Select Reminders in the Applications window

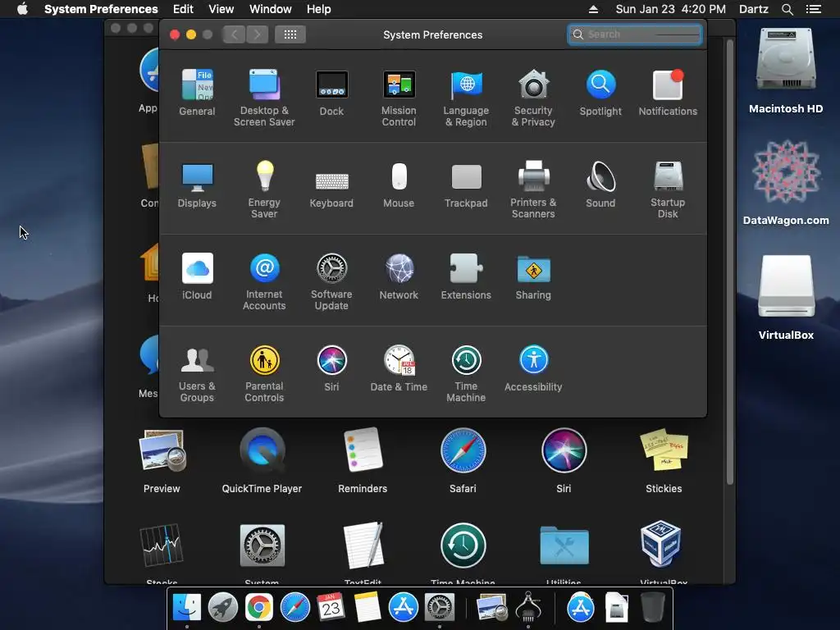click(x=363, y=459)
